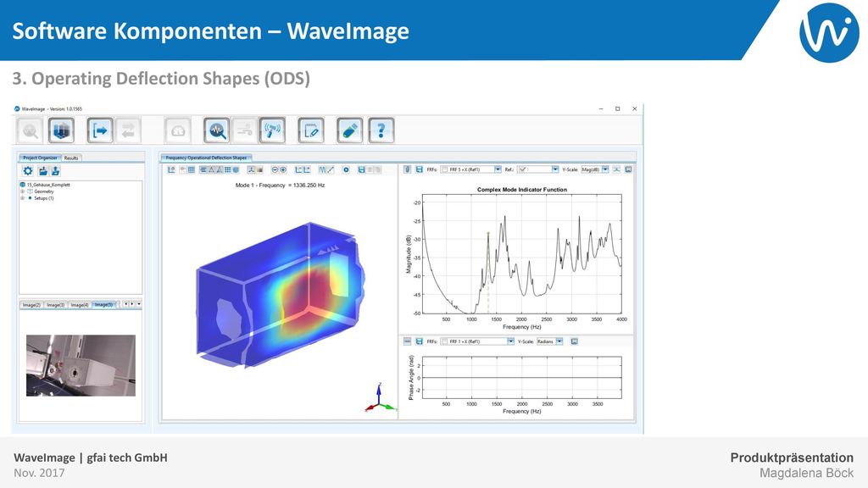Click the rightmost export icon above magnitude chart

628,169
